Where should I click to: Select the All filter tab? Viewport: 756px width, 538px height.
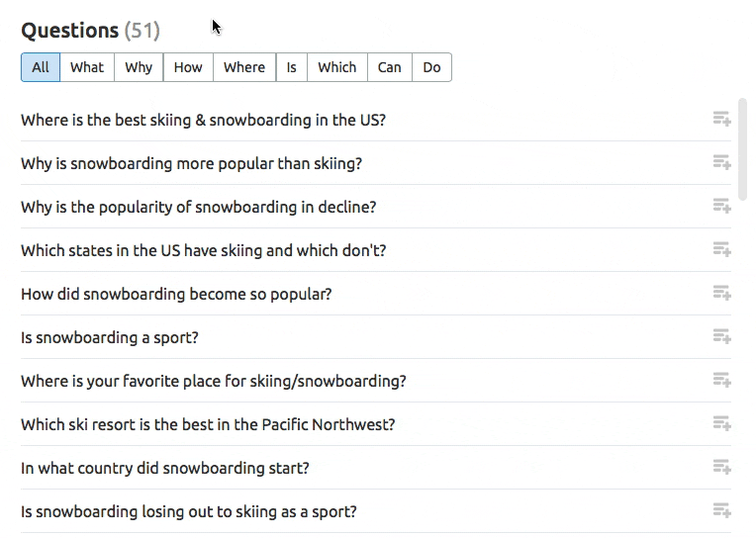click(41, 67)
